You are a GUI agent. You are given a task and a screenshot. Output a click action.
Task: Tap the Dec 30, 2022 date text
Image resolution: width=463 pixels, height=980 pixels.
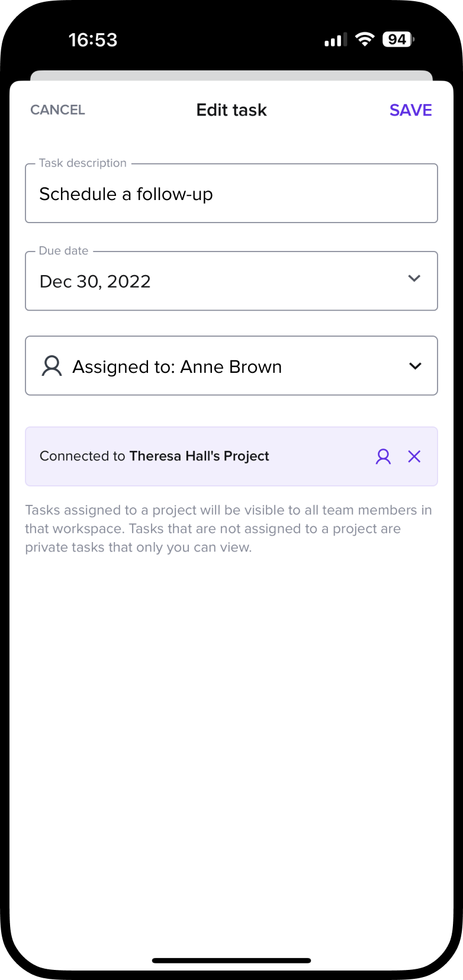click(x=95, y=282)
